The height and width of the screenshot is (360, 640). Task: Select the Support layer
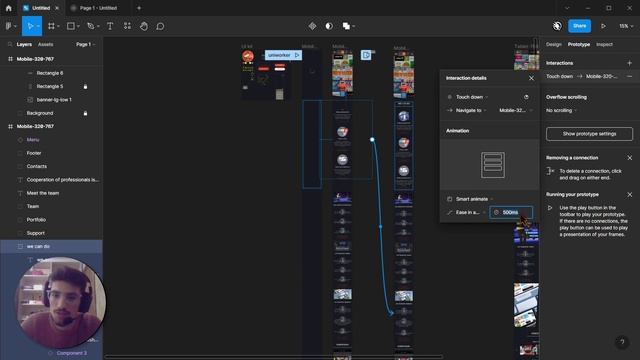pos(36,233)
